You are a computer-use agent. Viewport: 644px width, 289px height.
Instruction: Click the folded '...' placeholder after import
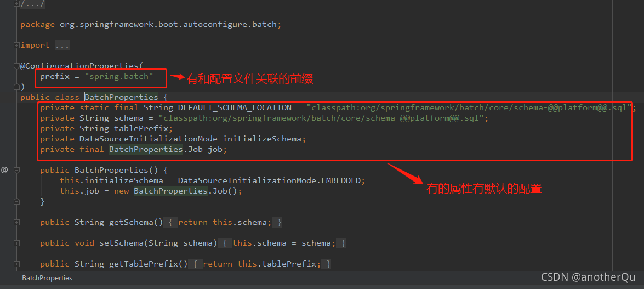tap(62, 45)
